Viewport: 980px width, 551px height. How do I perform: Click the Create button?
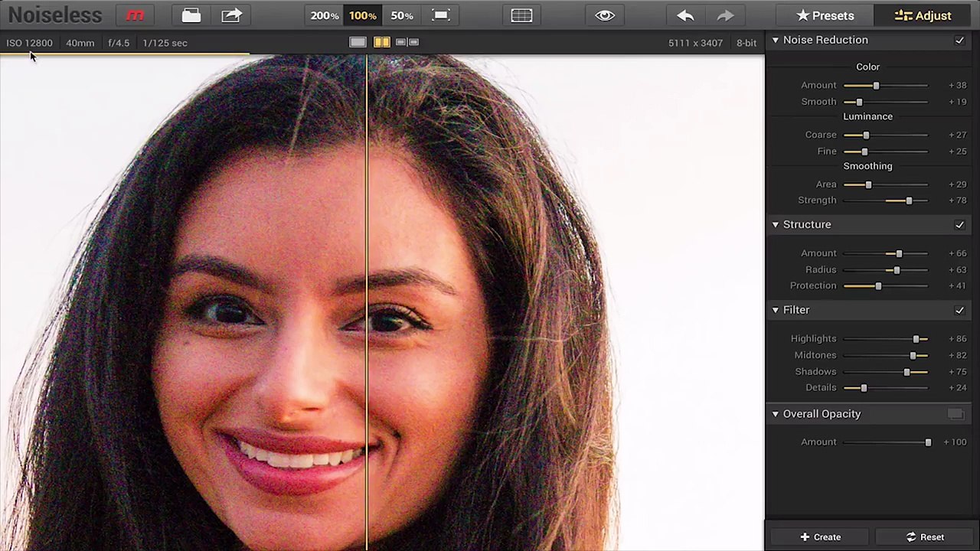[821, 537]
